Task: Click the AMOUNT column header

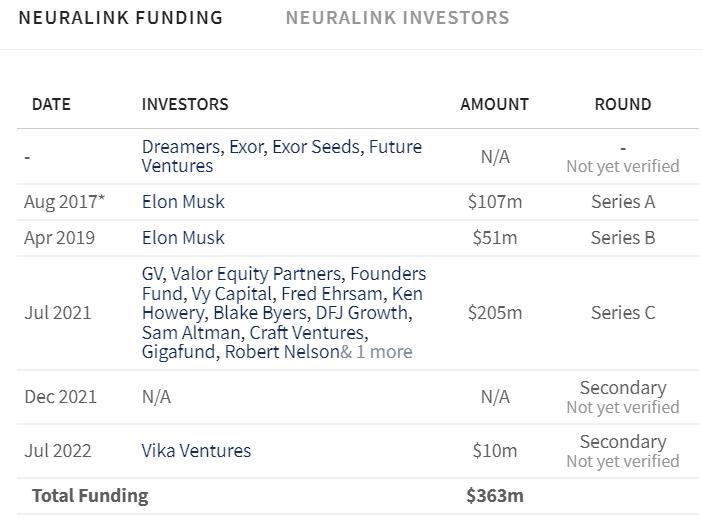Action: tap(495, 104)
